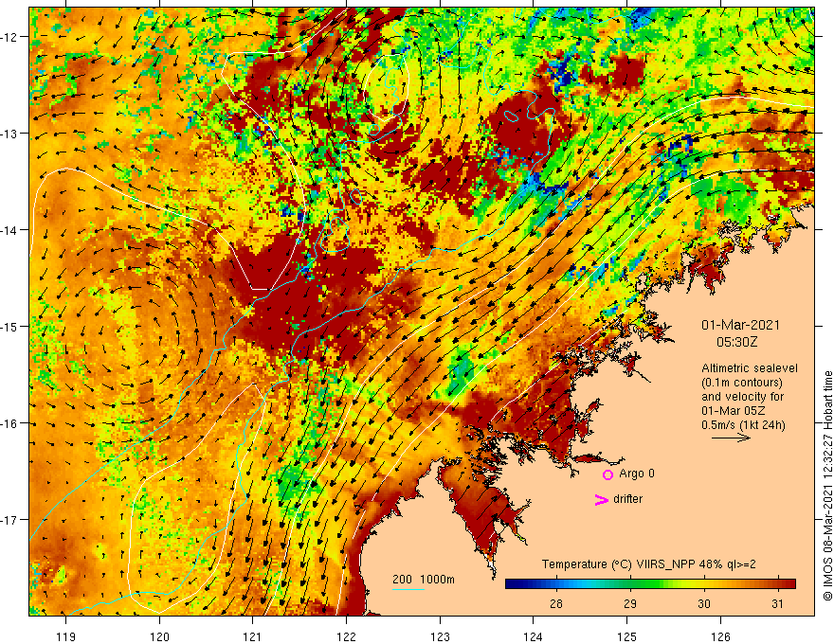Click the '126' longitude axis label
The width and height of the screenshot is (834, 644).
pyautogui.click(x=720, y=636)
